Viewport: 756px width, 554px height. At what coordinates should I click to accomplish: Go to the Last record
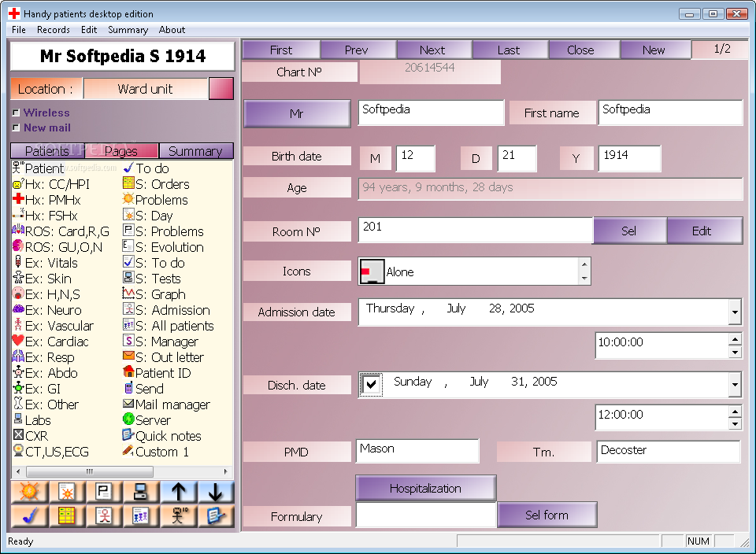(x=509, y=50)
